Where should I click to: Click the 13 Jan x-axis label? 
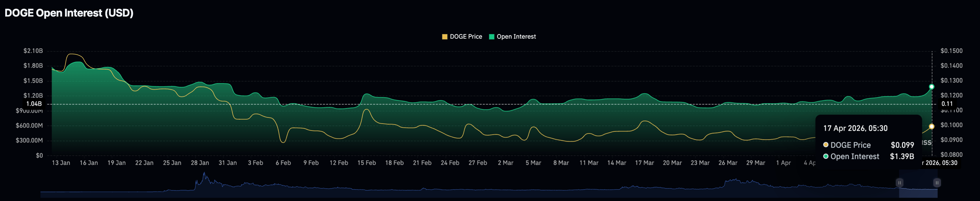(61, 163)
